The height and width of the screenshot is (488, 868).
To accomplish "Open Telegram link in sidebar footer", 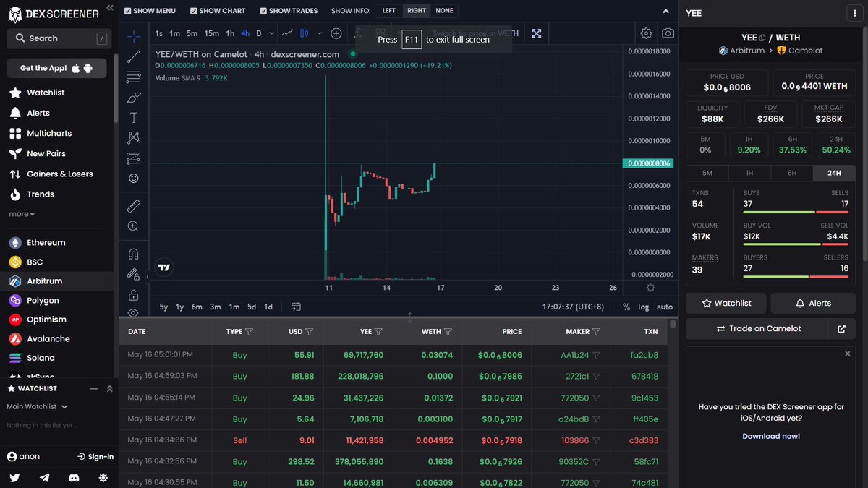I will click(45, 478).
